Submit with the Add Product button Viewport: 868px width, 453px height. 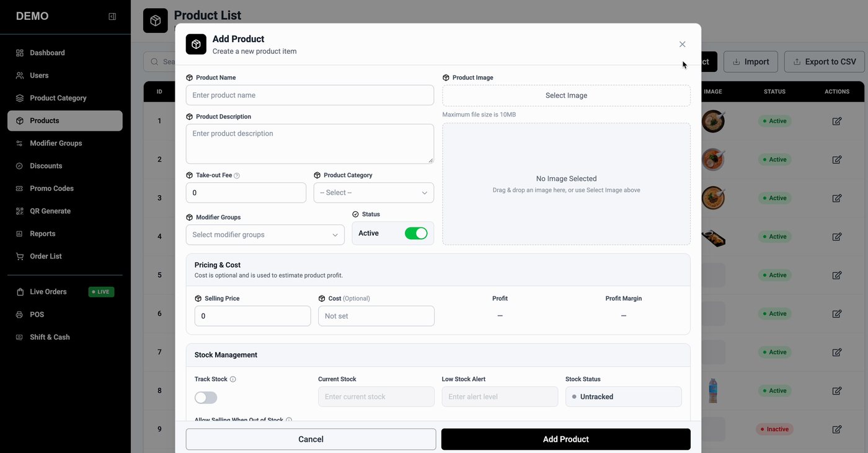coord(566,439)
